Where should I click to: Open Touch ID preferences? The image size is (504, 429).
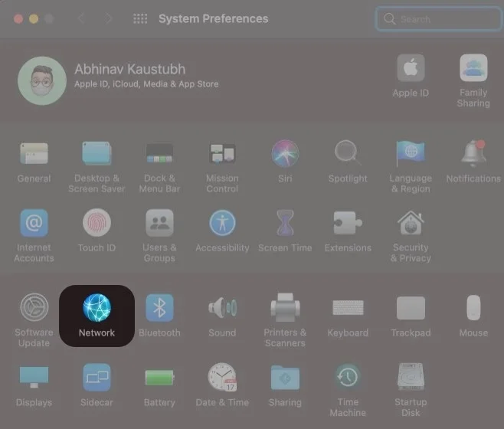97,224
